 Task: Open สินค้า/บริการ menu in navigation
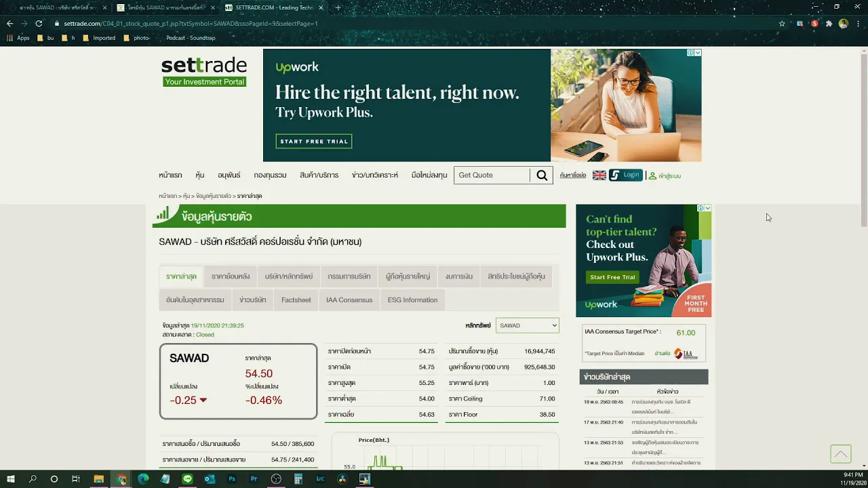coord(319,176)
